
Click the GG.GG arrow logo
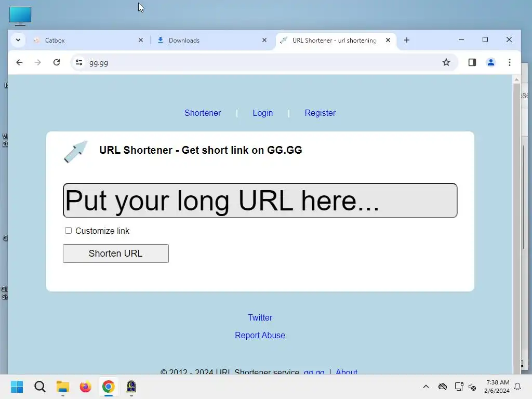(x=76, y=152)
